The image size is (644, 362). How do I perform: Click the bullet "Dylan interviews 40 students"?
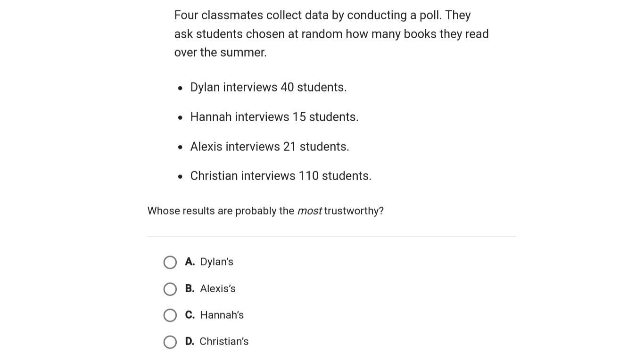coord(268,87)
